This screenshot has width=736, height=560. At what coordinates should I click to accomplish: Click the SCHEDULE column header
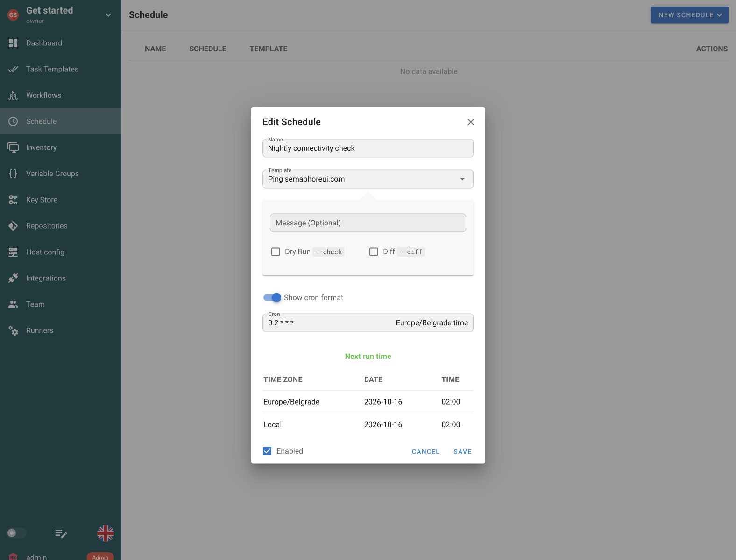point(208,49)
